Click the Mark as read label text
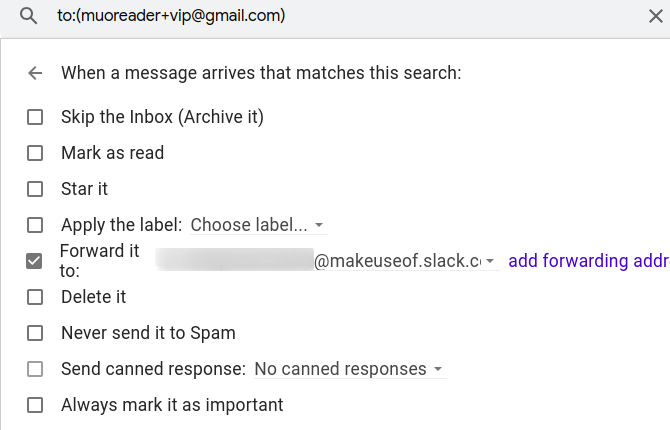 pos(112,153)
